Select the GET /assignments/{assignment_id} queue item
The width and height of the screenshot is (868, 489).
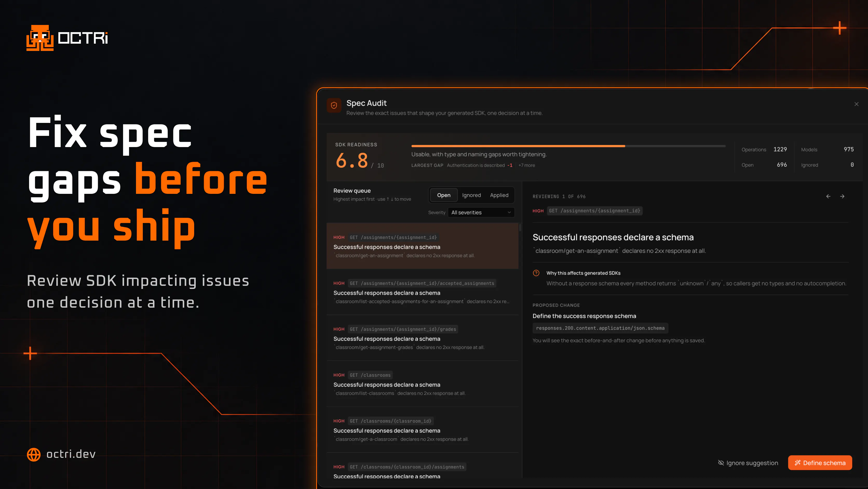[x=422, y=246]
